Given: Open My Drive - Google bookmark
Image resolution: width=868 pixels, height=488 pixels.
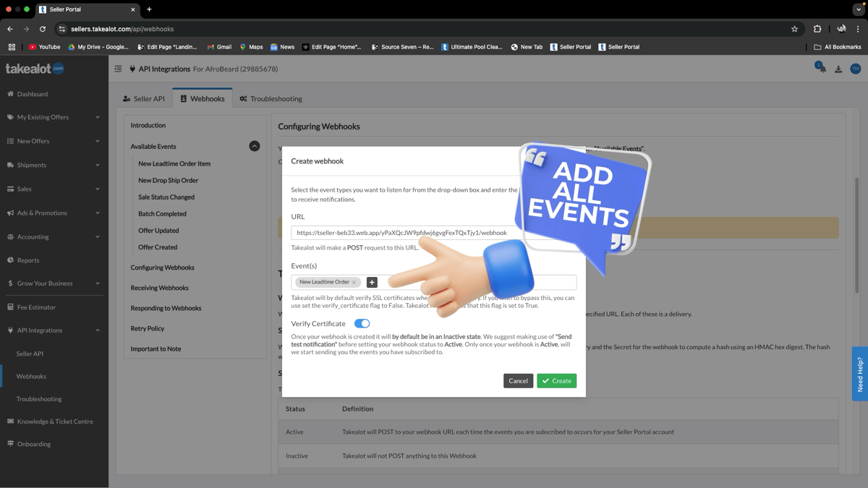Looking at the screenshot, I should coord(98,47).
